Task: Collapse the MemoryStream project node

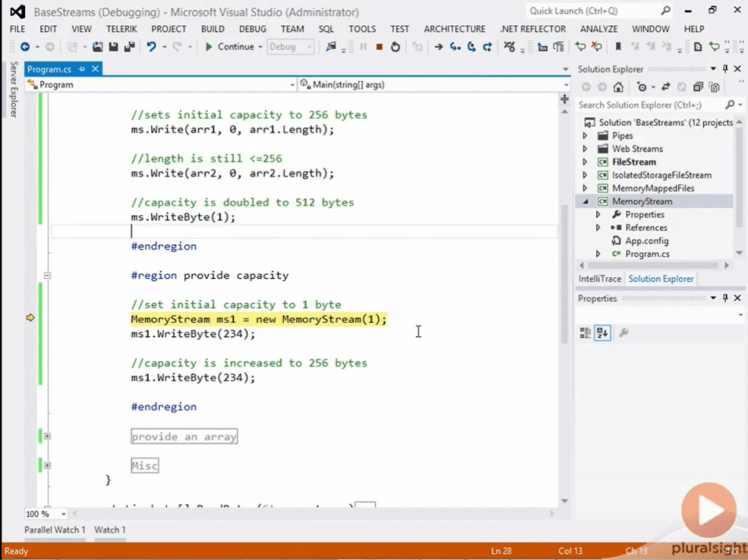Action: coord(585,202)
